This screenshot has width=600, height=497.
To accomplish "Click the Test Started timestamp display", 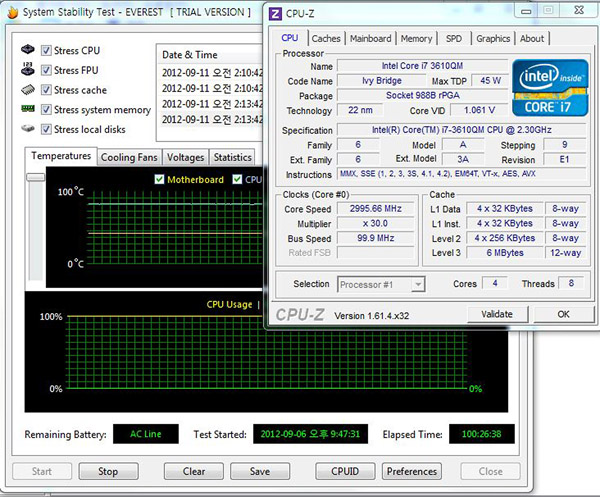I will (x=310, y=434).
